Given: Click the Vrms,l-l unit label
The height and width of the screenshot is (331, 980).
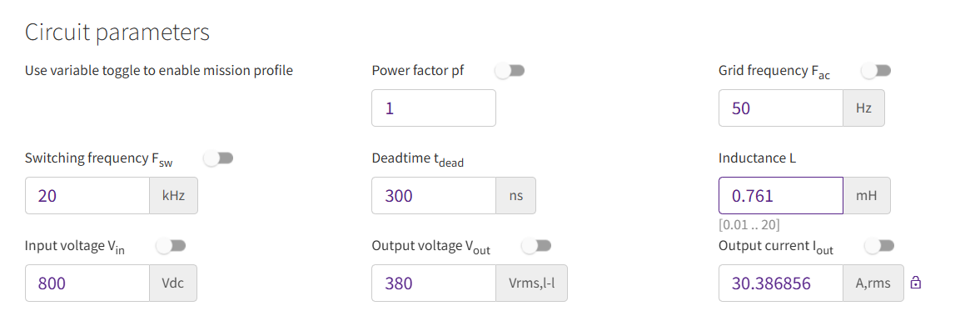Looking at the screenshot, I should pos(532,283).
